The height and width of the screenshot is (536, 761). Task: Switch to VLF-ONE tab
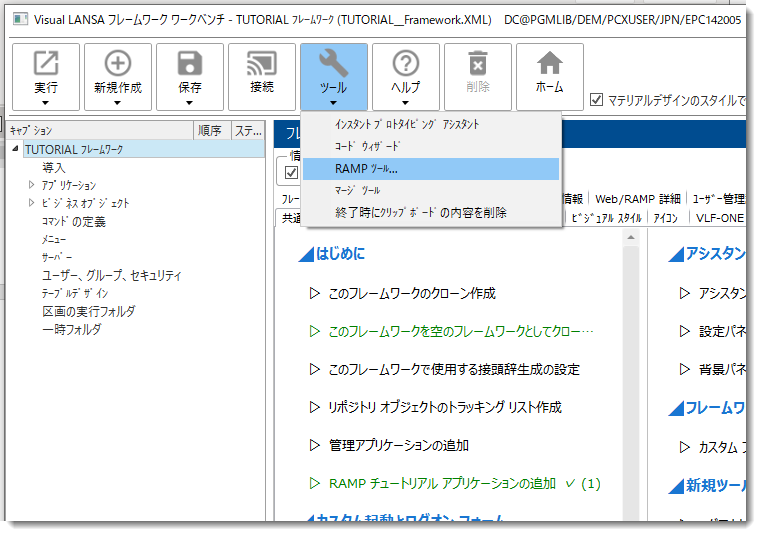pos(720,218)
